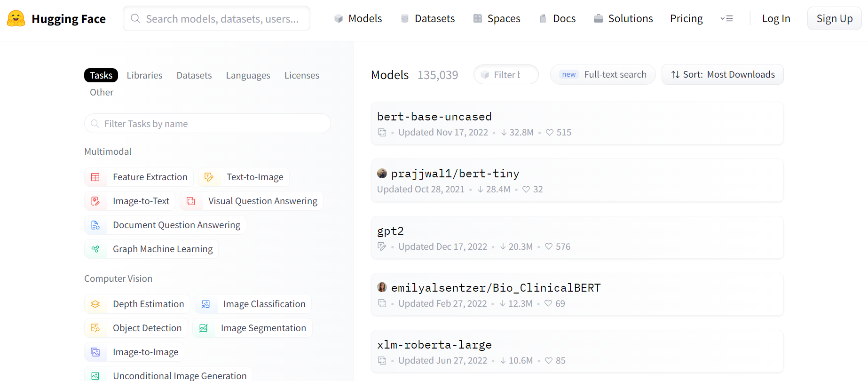Select the Text-to-Image task label
This screenshot has height=381, width=868.
point(255,177)
